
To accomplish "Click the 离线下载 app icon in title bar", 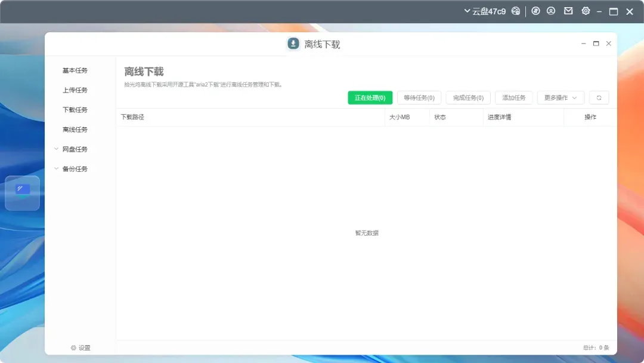I will (x=293, y=44).
